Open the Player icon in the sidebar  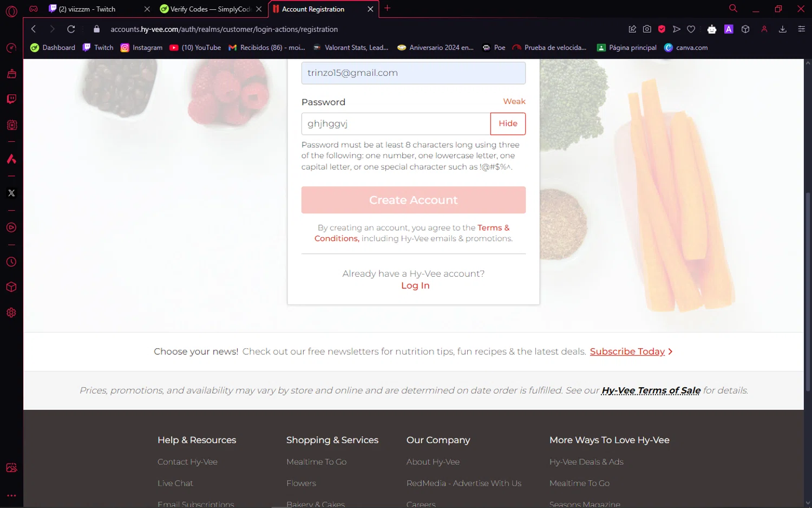point(11,227)
